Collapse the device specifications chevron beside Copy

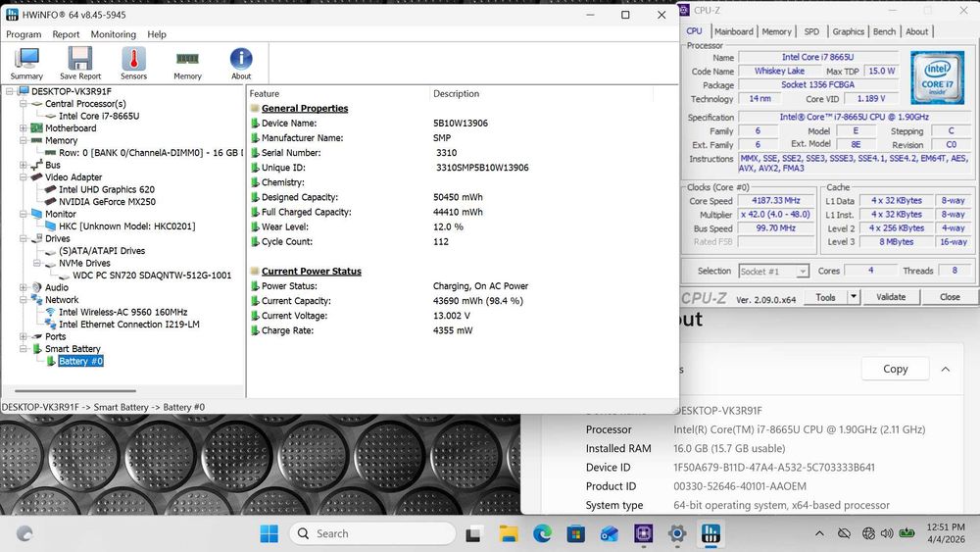(x=945, y=370)
